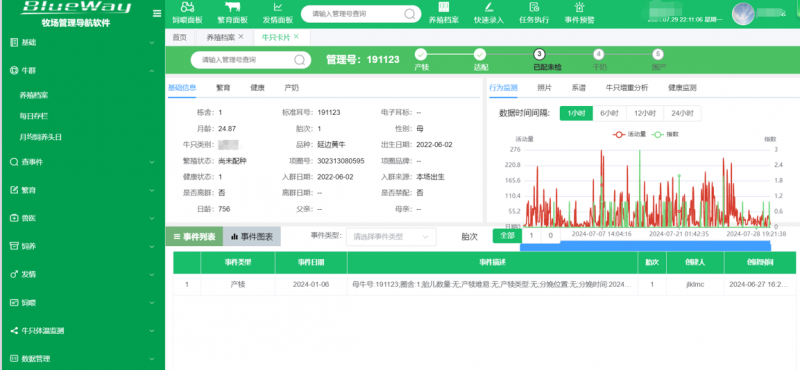Click the 牛群 sidebar group icon

tap(14, 70)
